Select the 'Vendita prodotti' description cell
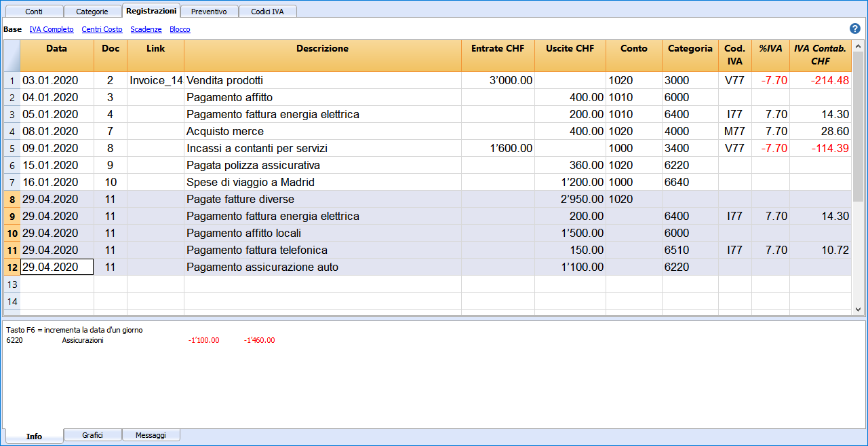Screen dimensions: 868x446 (x=322, y=80)
